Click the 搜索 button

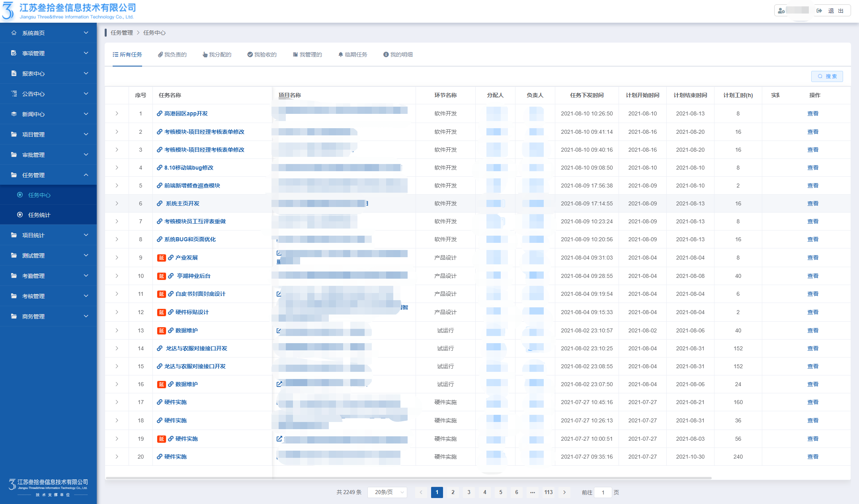[827, 76]
